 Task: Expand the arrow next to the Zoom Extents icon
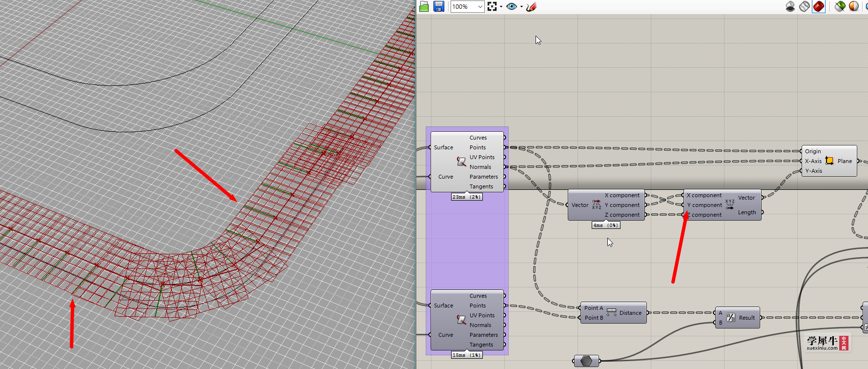(x=501, y=7)
